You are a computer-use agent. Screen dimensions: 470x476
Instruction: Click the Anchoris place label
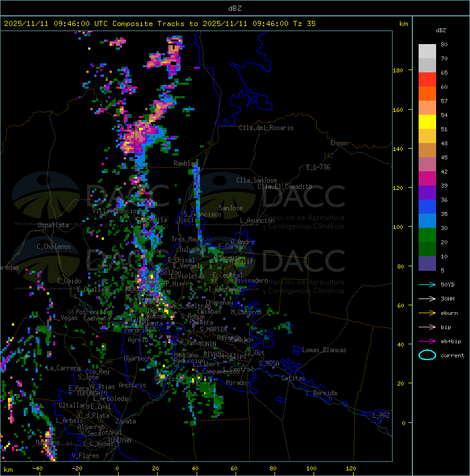click(x=132, y=385)
